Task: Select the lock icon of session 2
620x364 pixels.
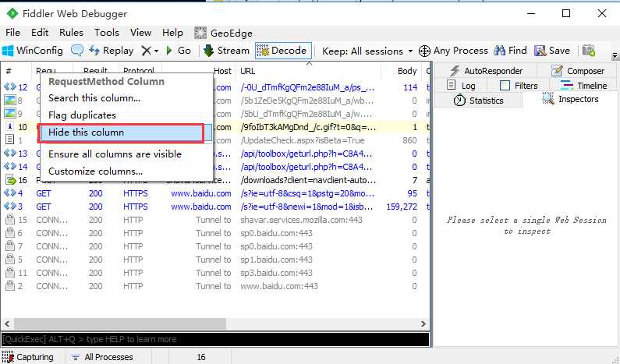Action: [10, 286]
